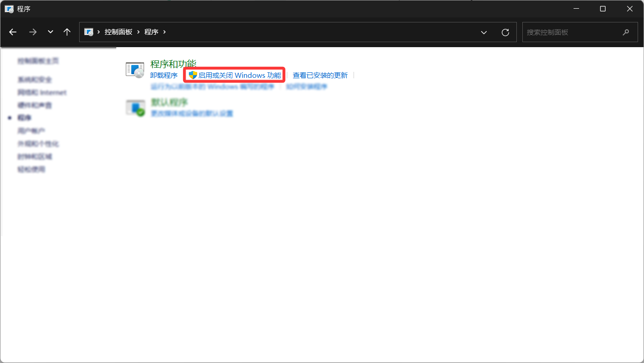This screenshot has width=644, height=363.
Task: Click the Forward arrow button
Action: (32, 32)
